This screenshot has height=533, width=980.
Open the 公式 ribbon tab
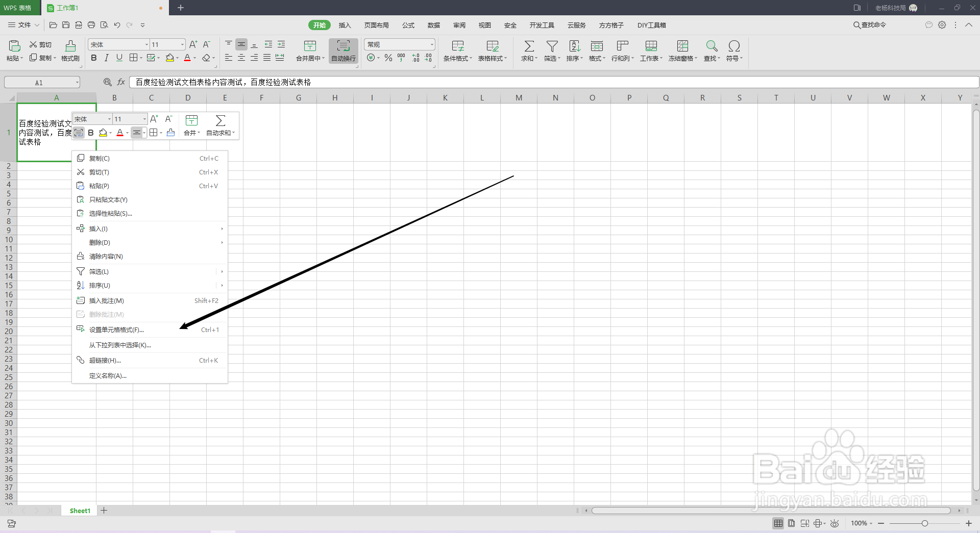408,25
